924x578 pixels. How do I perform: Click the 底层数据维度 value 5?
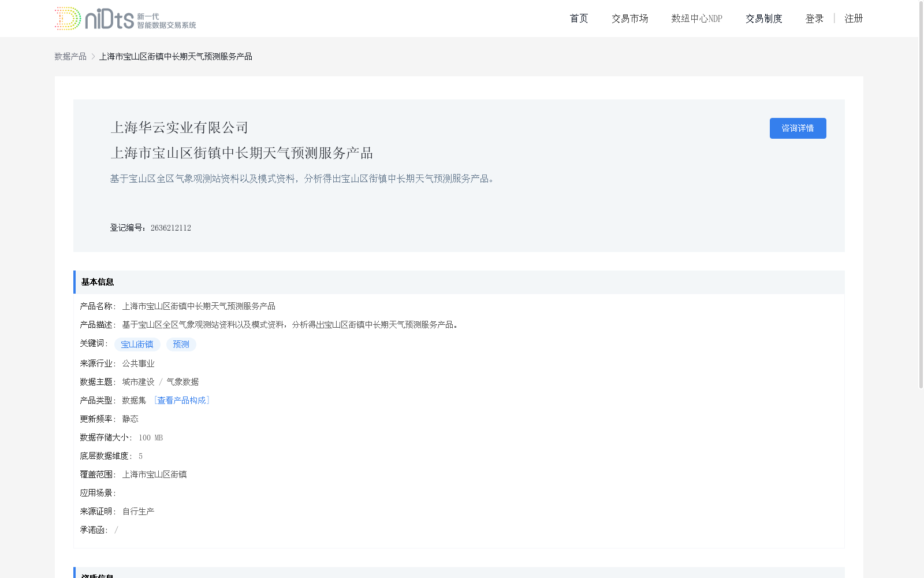click(140, 456)
